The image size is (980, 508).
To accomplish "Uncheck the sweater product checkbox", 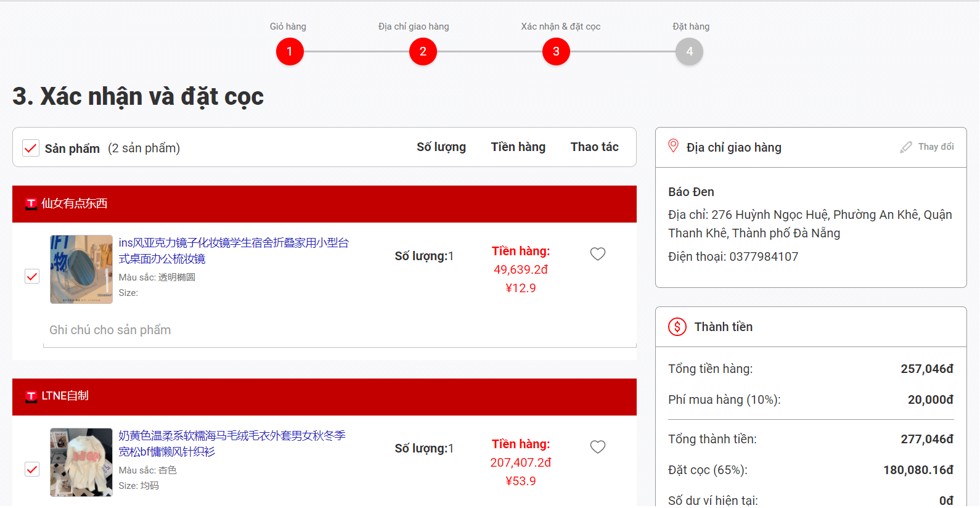I will click(x=32, y=469).
